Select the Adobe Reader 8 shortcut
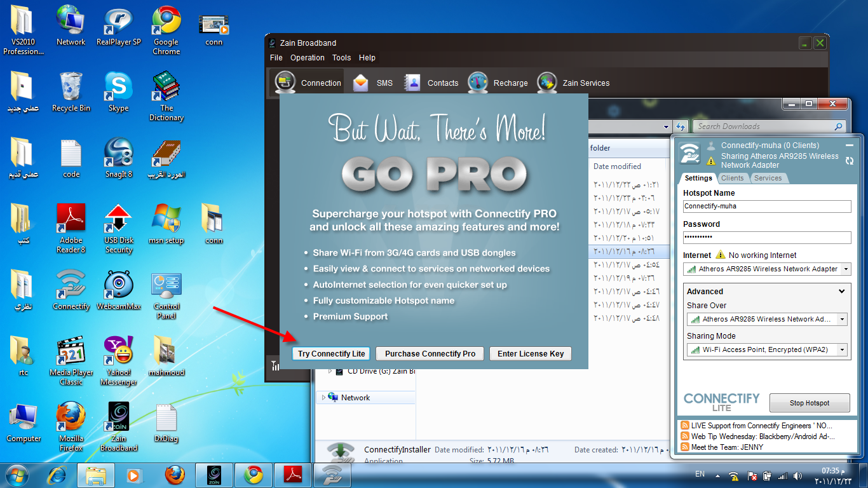The height and width of the screenshot is (488, 868). [71, 228]
